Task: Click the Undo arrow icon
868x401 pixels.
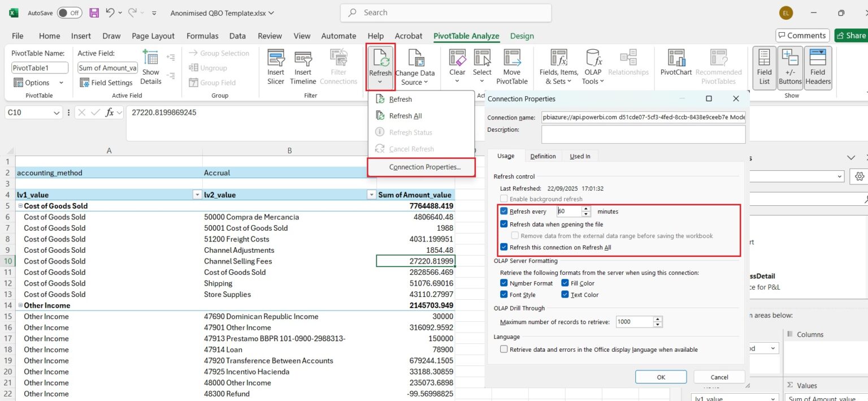Action: pyautogui.click(x=111, y=12)
